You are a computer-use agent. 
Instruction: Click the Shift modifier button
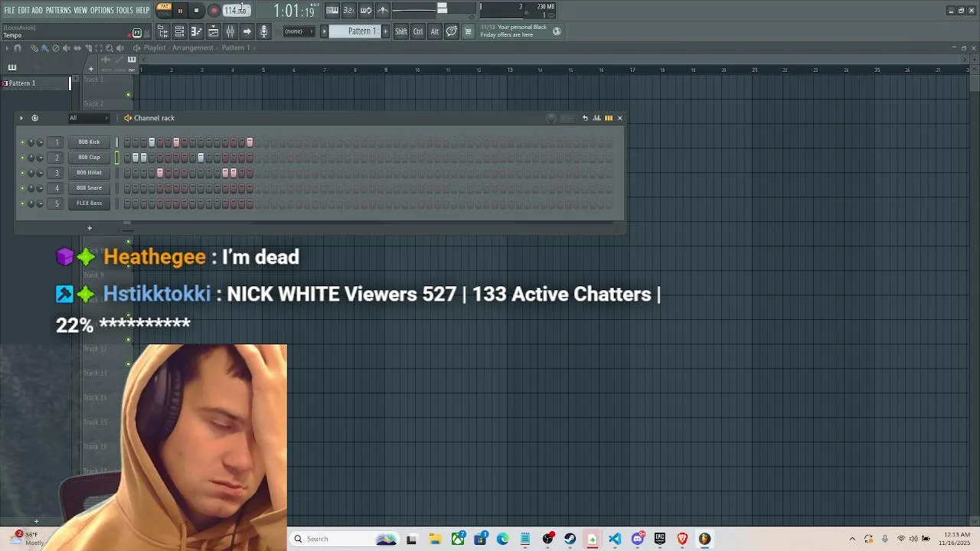401,31
